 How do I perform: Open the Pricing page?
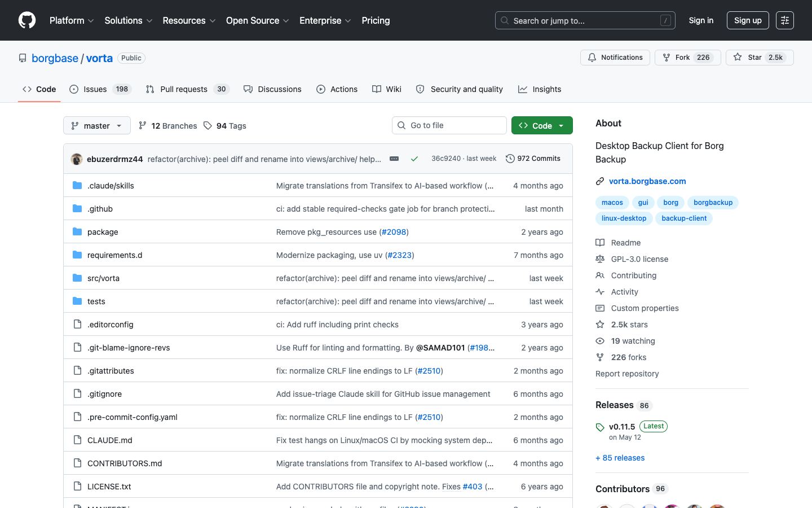pyautogui.click(x=376, y=20)
